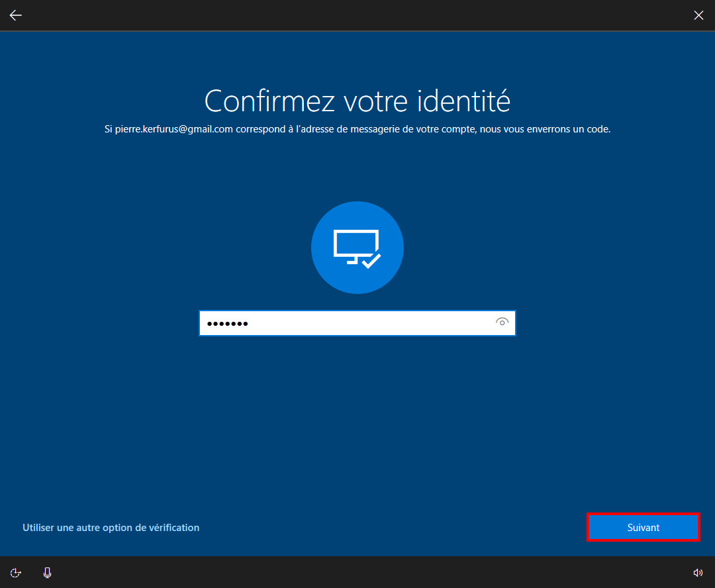Close the identity confirmation window
The height and width of the screenshot is (588, 715).
(698, 15)
